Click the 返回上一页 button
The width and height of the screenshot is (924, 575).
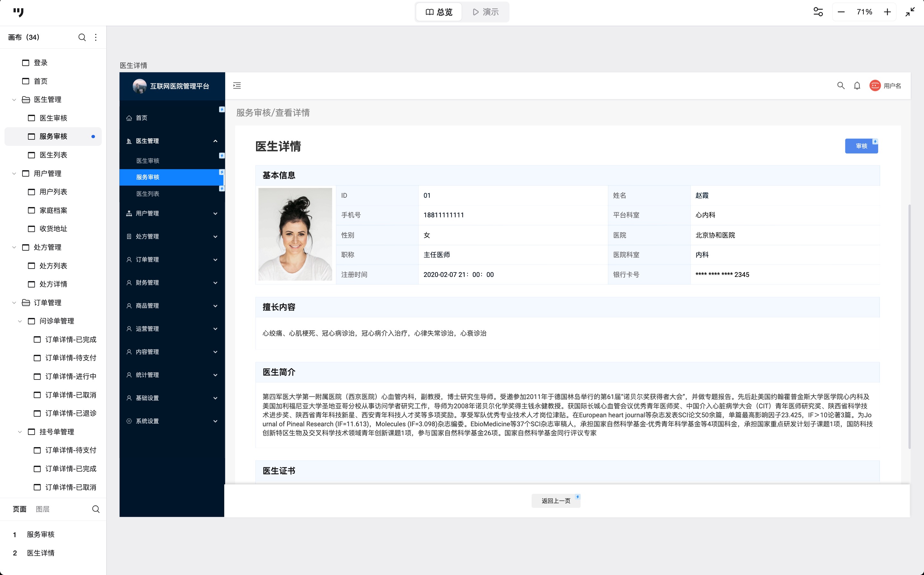tap(556, 501)
